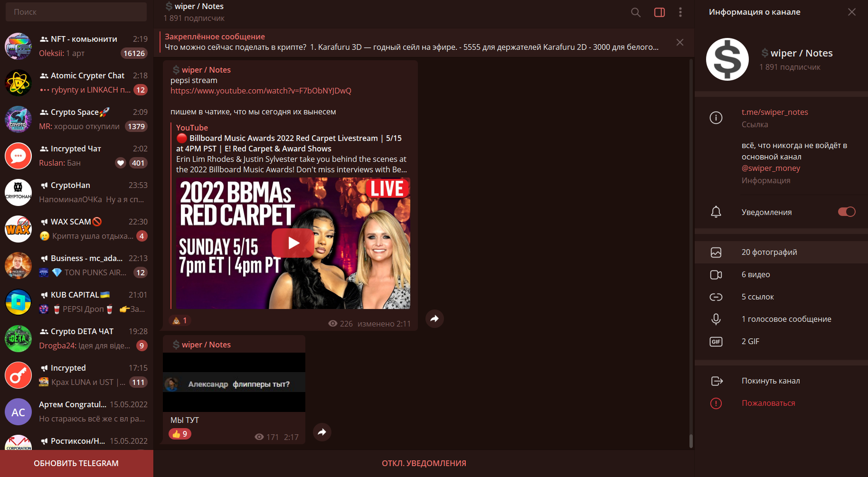Click the video camera icon beside 6 видео

(716, 275)
